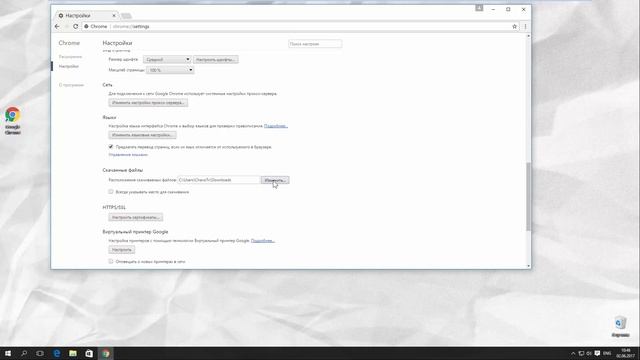Select the Настройки browser tab
The height and width of the screenshot is (360, 640).
86,16
